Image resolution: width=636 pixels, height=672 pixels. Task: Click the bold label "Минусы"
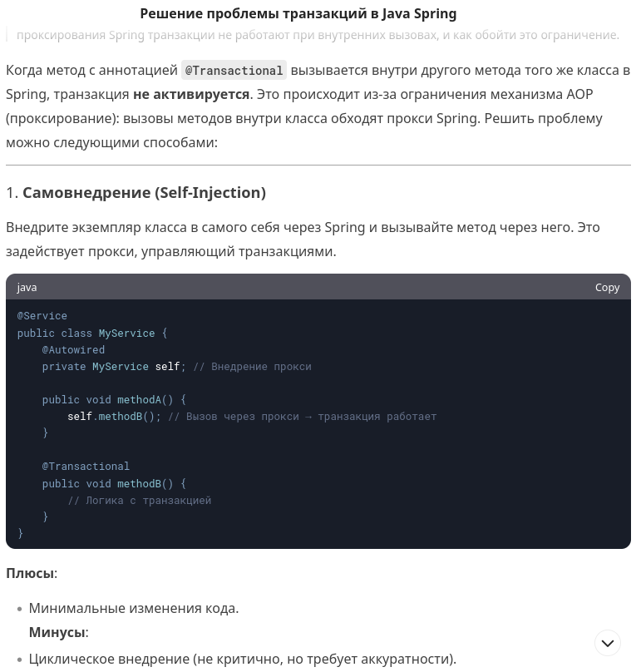(x=56, y=632)
